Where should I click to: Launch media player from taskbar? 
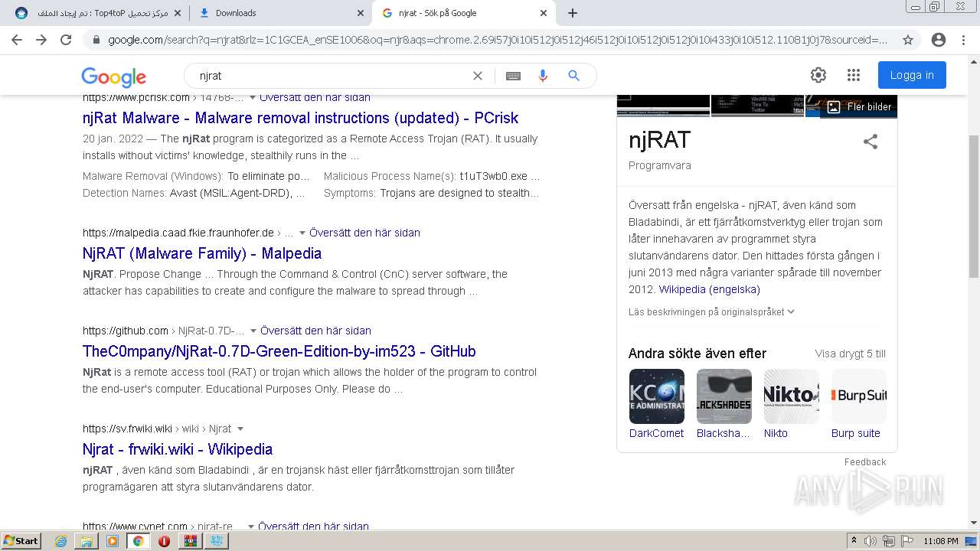(x=113, y=541)
